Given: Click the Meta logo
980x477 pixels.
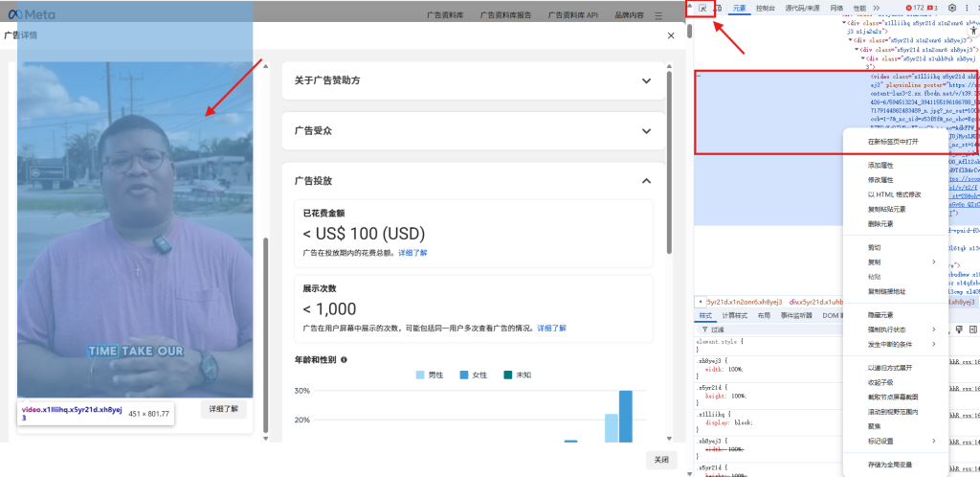Looking at the screenshot, I should coord(33,15).
